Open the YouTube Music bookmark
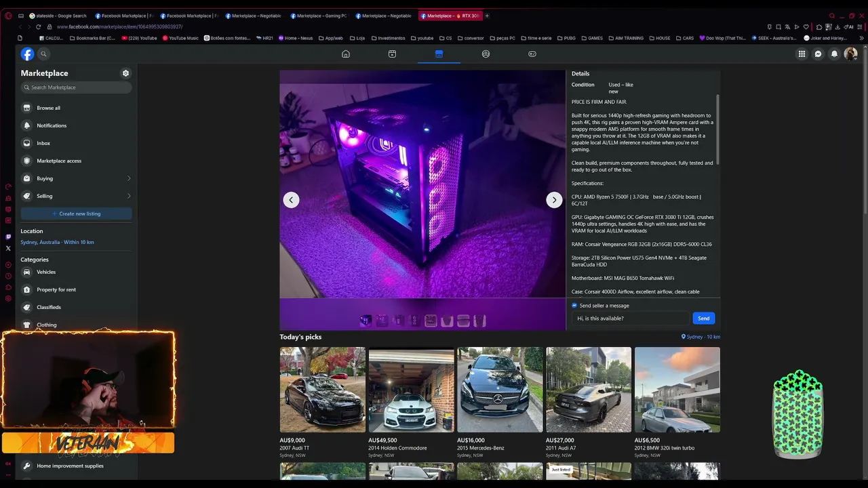This screenshot has width=868, height=488. (x=180, y=38)
